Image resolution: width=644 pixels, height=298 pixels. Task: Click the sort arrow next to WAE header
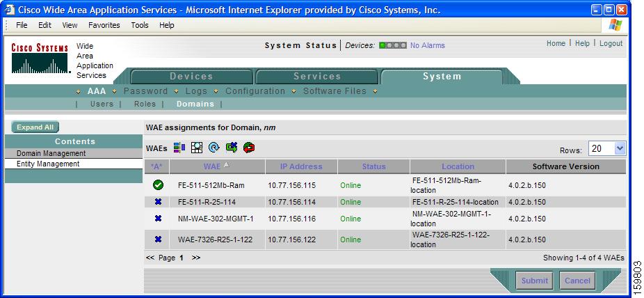tap(226, 164)
